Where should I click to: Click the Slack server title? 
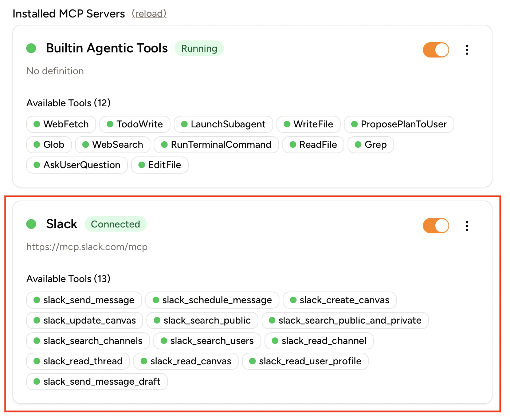click(x=62, y=224)
